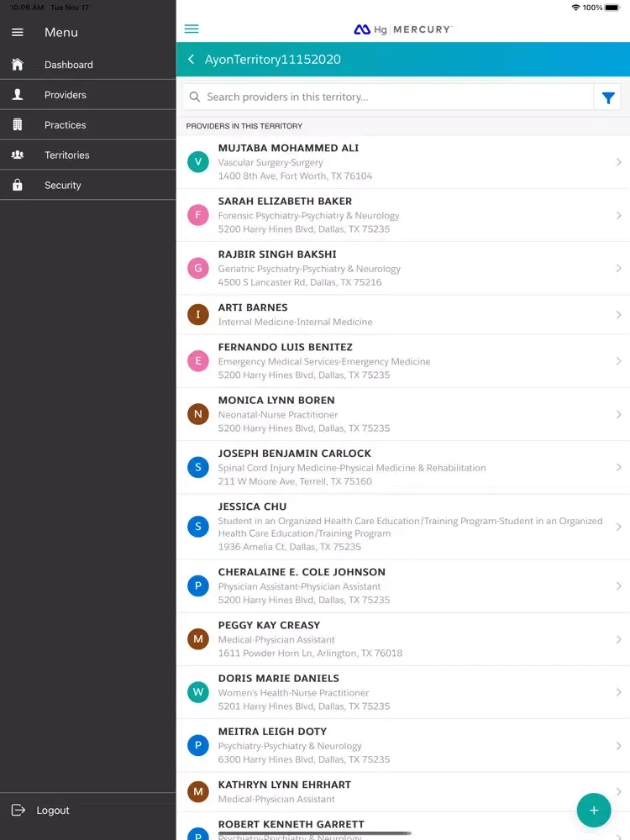Click the Practices building icon
Screen dimensions: 630x840
18,125
